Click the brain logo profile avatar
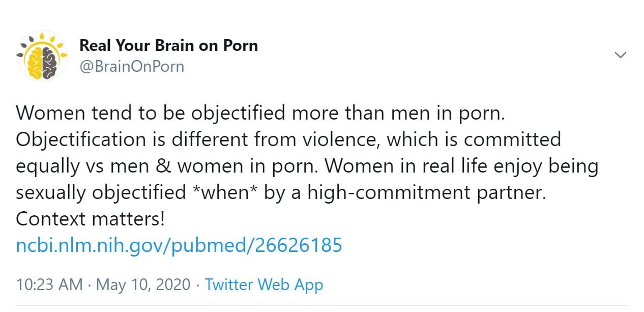 (x=42, y=55)
